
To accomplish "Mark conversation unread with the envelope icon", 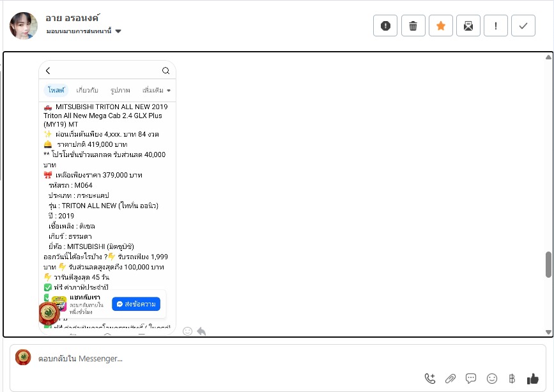I will (x=468, y=26).
